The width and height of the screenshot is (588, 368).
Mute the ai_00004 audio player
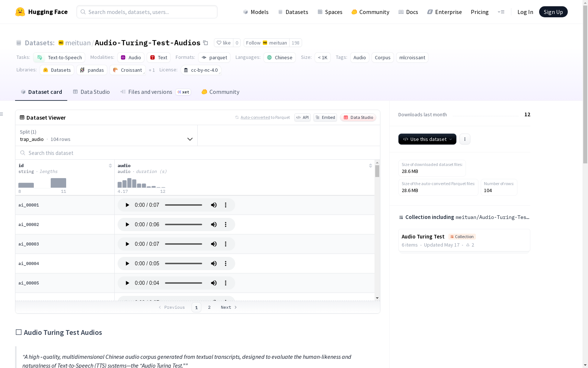coord(214,263)
